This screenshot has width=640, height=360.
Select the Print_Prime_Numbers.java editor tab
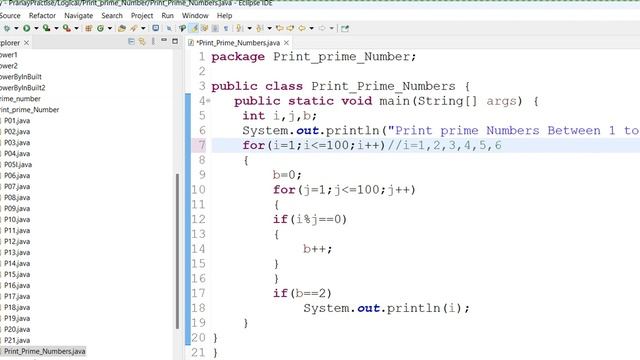[x=238, y=42]
